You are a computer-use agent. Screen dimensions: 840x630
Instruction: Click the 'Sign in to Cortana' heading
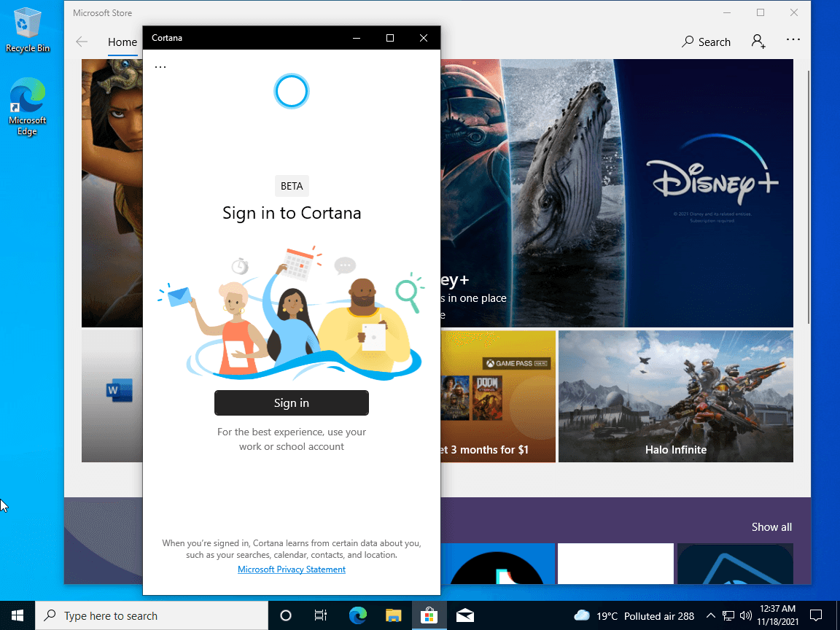pyautogui.click(x=292, y=213)
